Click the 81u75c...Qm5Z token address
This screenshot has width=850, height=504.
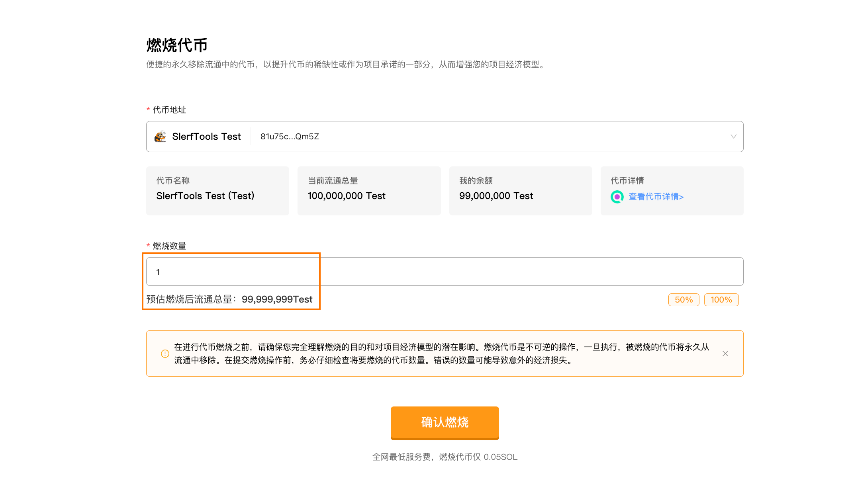click(290, 137)
